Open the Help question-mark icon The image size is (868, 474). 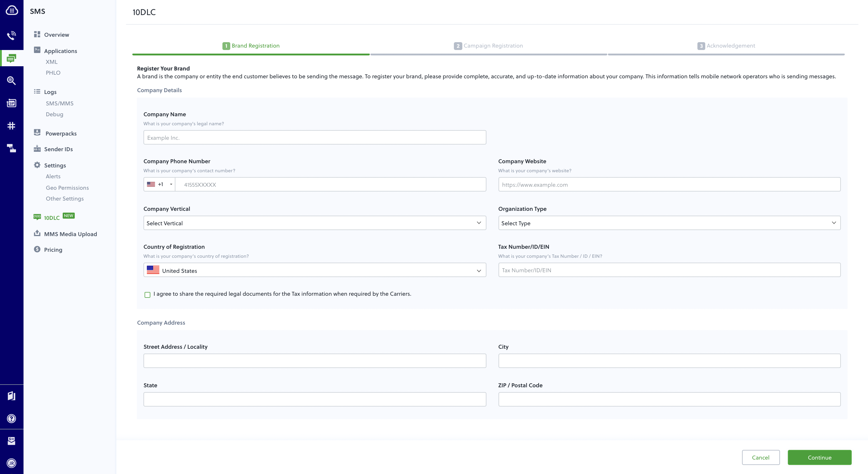coord(11,419)
